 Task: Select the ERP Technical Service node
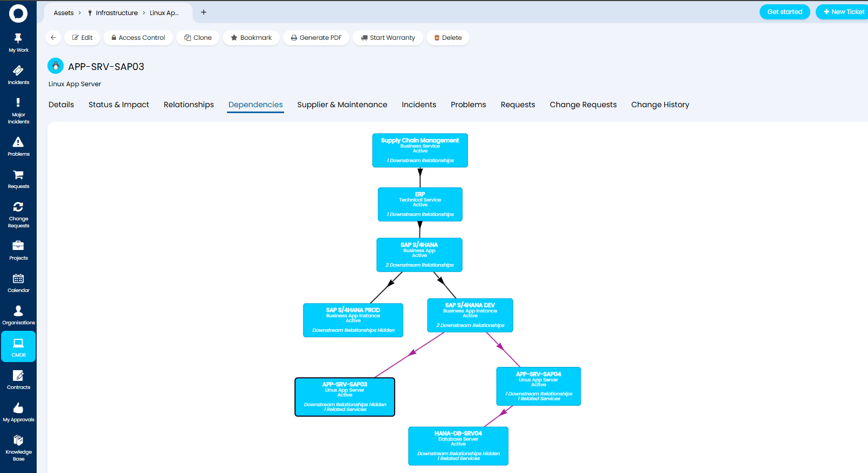coord(420,204)
